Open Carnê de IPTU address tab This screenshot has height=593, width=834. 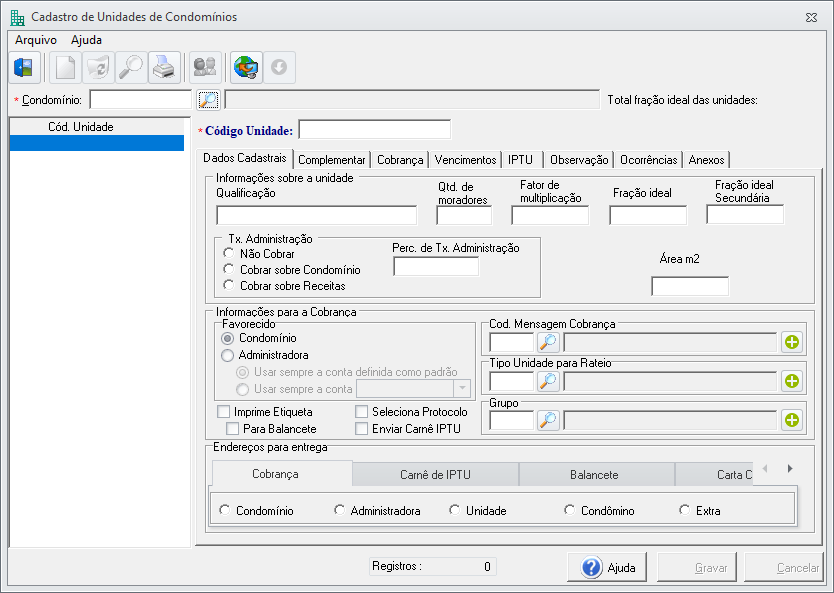coord(435,474)
